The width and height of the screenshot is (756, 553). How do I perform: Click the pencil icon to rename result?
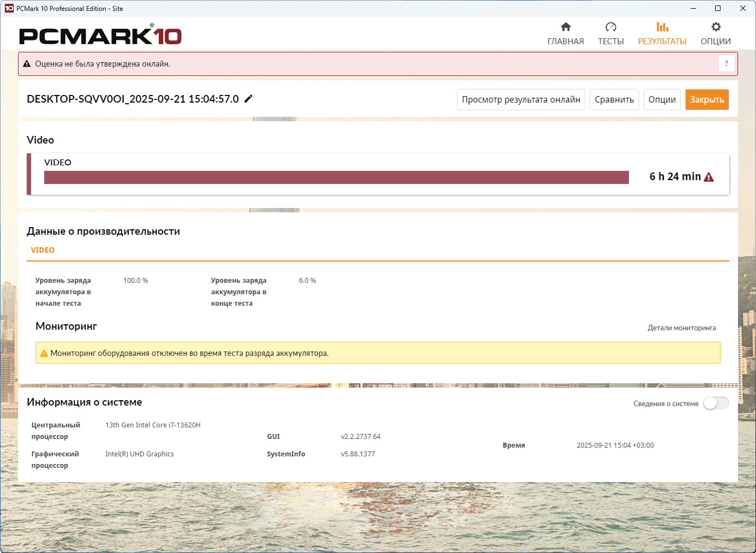pyautogui.click(x=248, y=99)
